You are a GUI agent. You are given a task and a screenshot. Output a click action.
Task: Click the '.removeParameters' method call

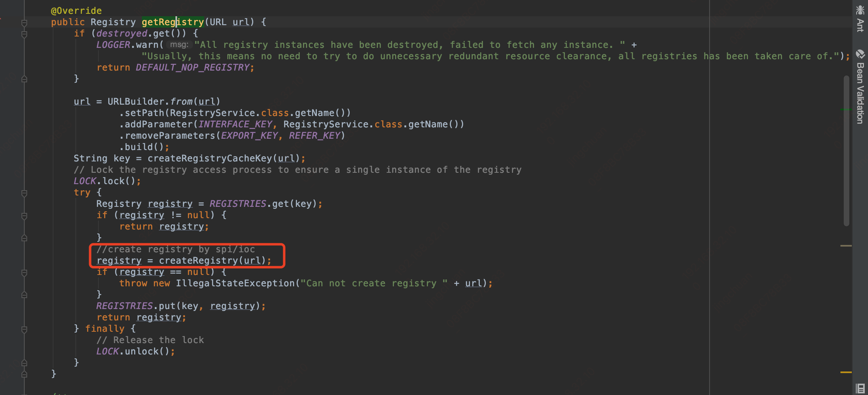(167, 135)
